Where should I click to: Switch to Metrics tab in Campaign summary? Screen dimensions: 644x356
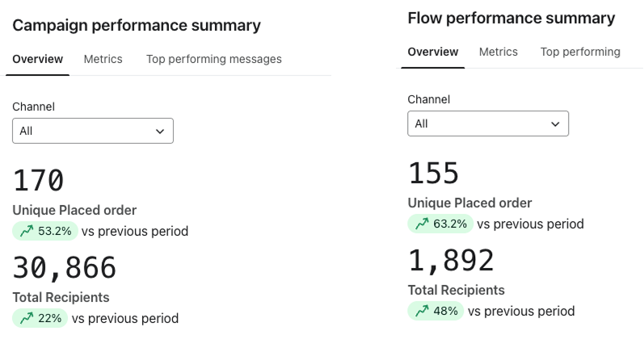click(x=103, y=59)
